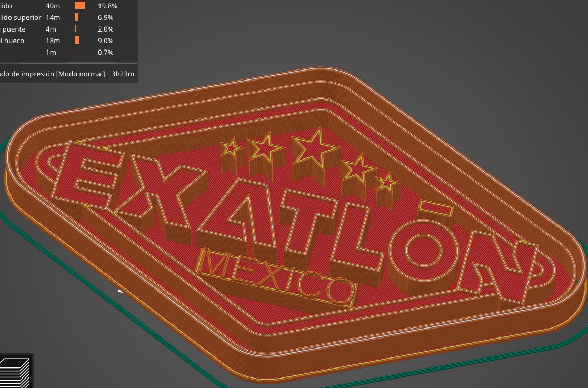
Task: Click the 19.8% percentage value
Action: pos(107,6)
